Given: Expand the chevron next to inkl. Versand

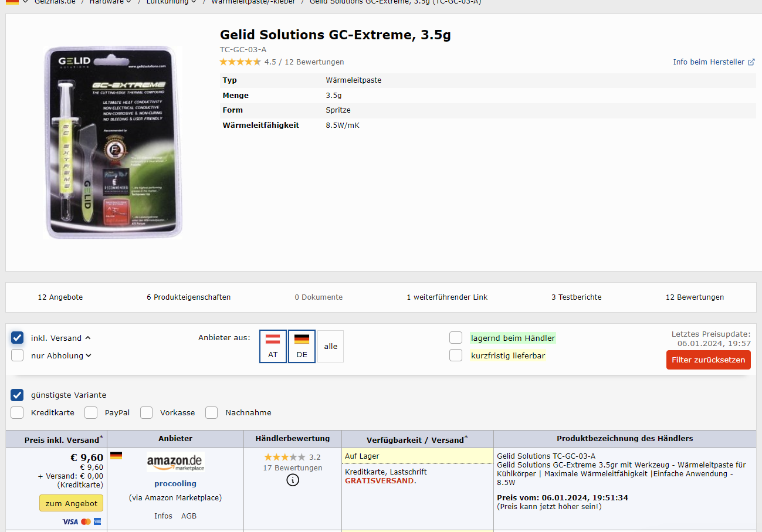Looking at the screenshot, I should pos(88,338).
